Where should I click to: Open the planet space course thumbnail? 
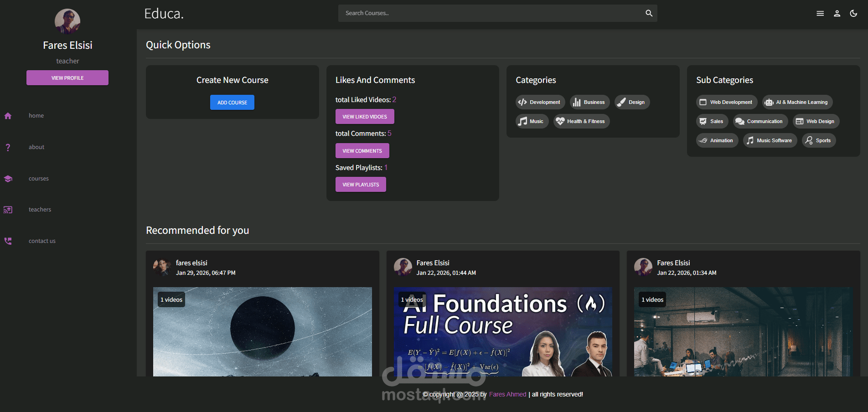pos(263,332)
